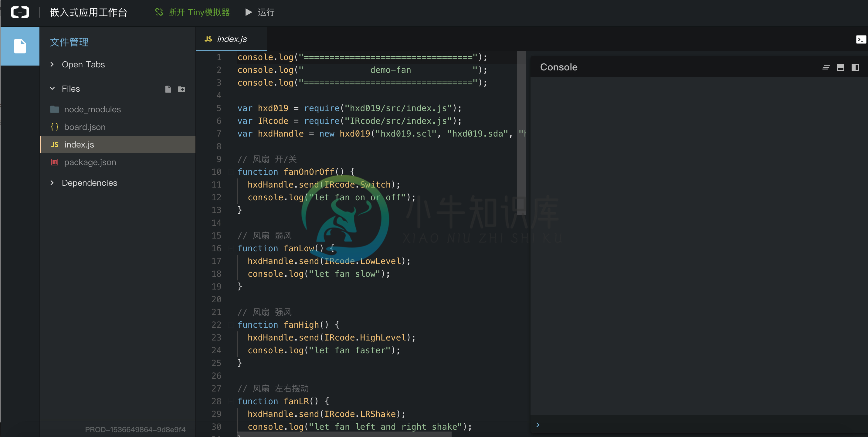The image size is (868, 437).
Task: Click the folder icon beside node_modules
Action: (55, 109)
